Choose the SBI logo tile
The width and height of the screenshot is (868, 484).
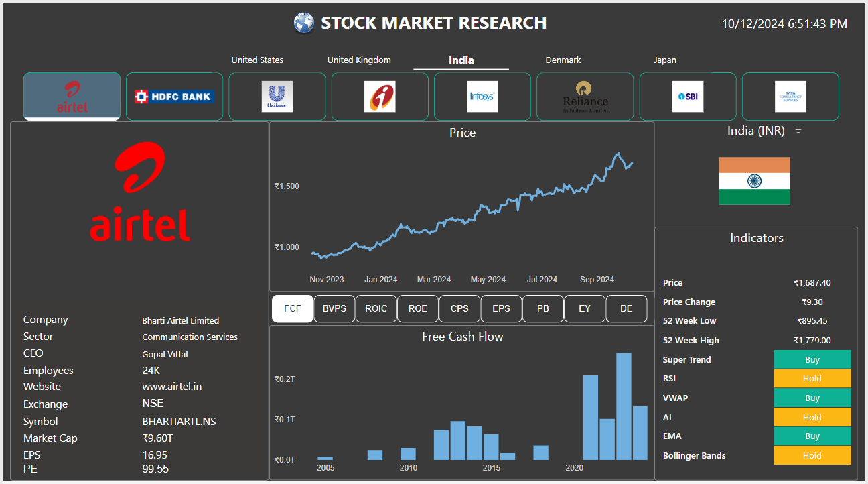[688, 97]
